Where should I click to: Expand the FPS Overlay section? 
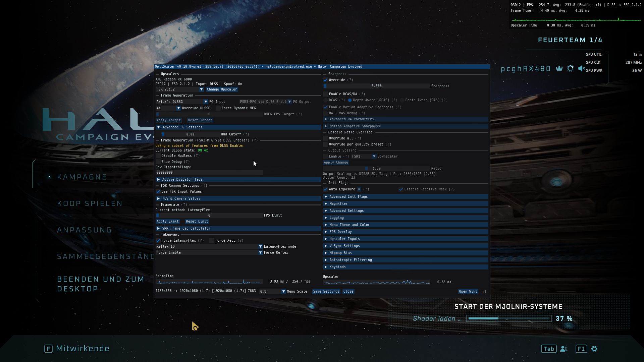tap(406, 232)
